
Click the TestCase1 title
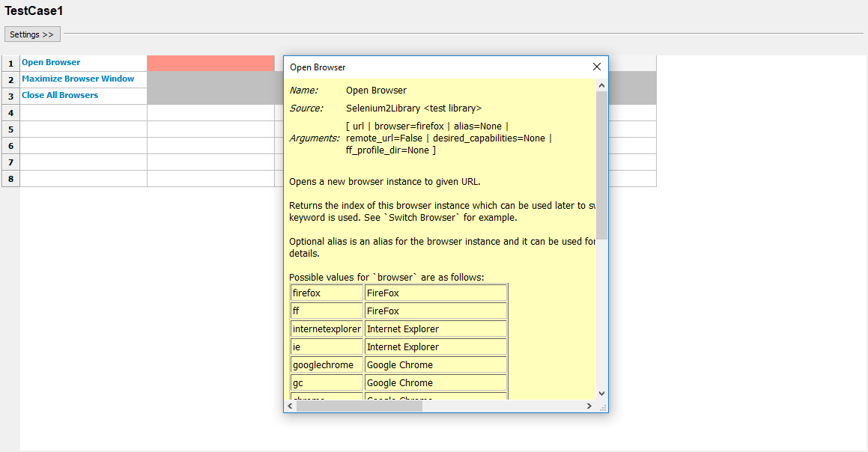[x=33, y=11]
